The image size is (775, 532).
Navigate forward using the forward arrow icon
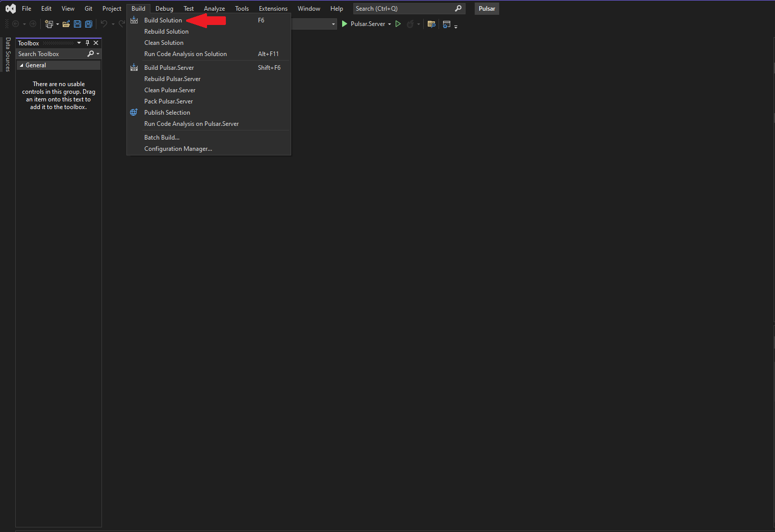point(33,24)
